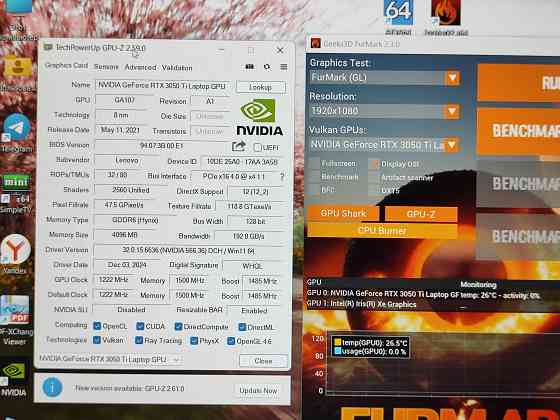Open the Resolution 1920x1080 dropdown
This screenshot has height=420, width=560.
385,111
